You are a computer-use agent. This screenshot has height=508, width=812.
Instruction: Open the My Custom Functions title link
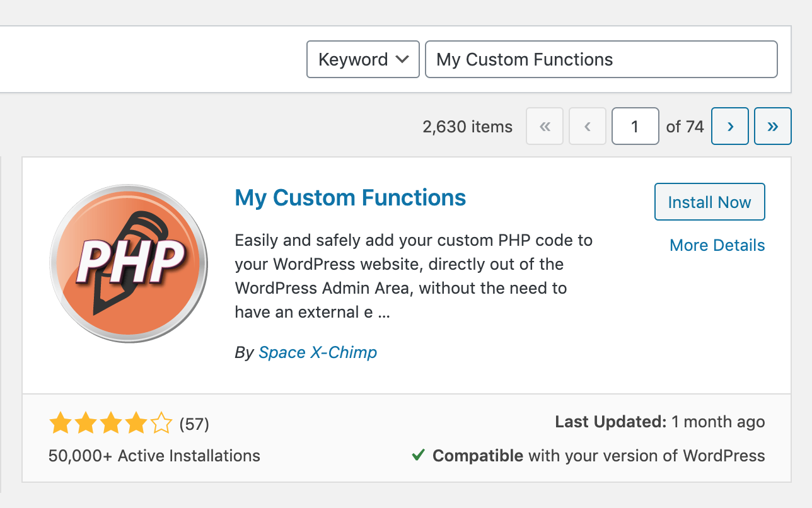[x=350, y=198]
